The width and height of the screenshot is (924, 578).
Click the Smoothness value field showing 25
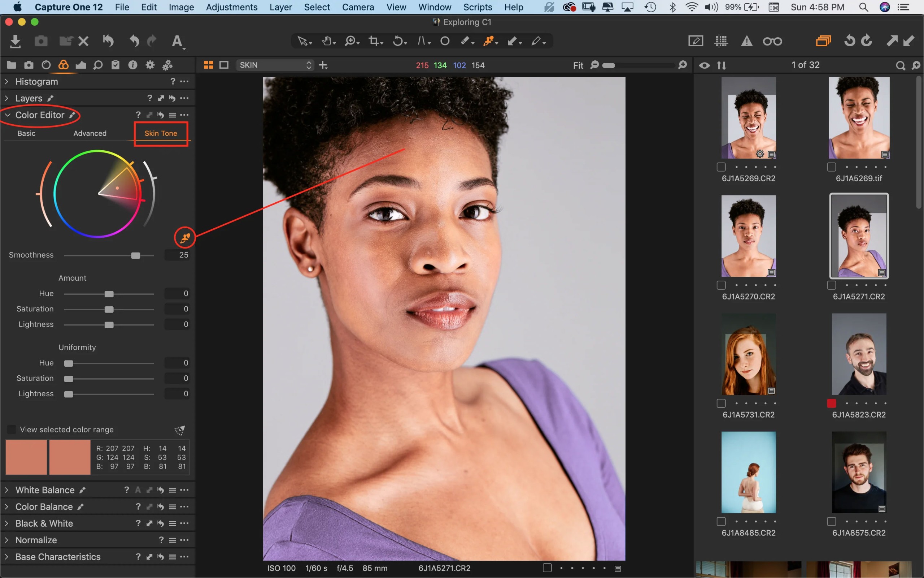[x=177, y=255]
